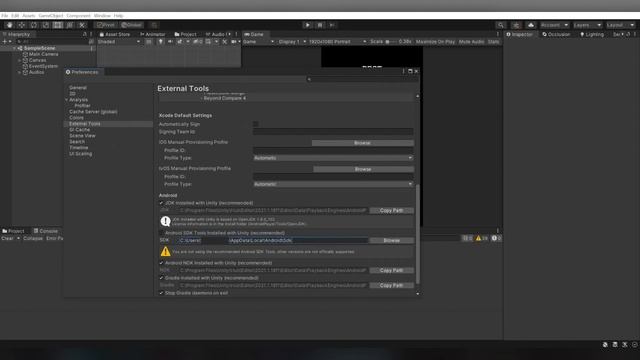Select the Hand tool in toolbar
640x360 pixels.
point(9,25)
